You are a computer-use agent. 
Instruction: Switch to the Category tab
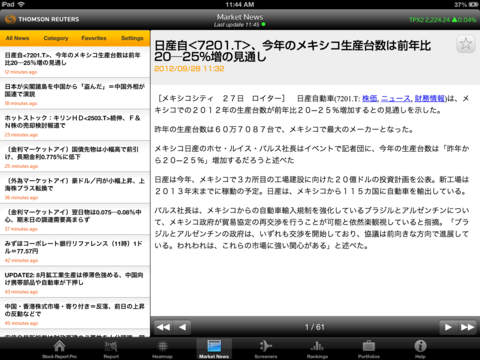56,38
